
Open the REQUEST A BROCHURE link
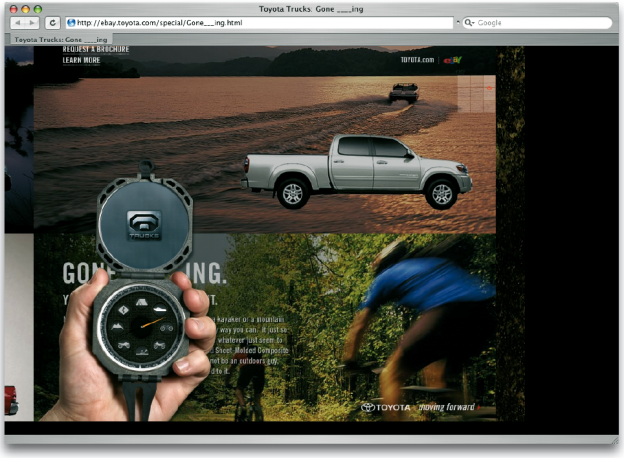coord(96,49)
